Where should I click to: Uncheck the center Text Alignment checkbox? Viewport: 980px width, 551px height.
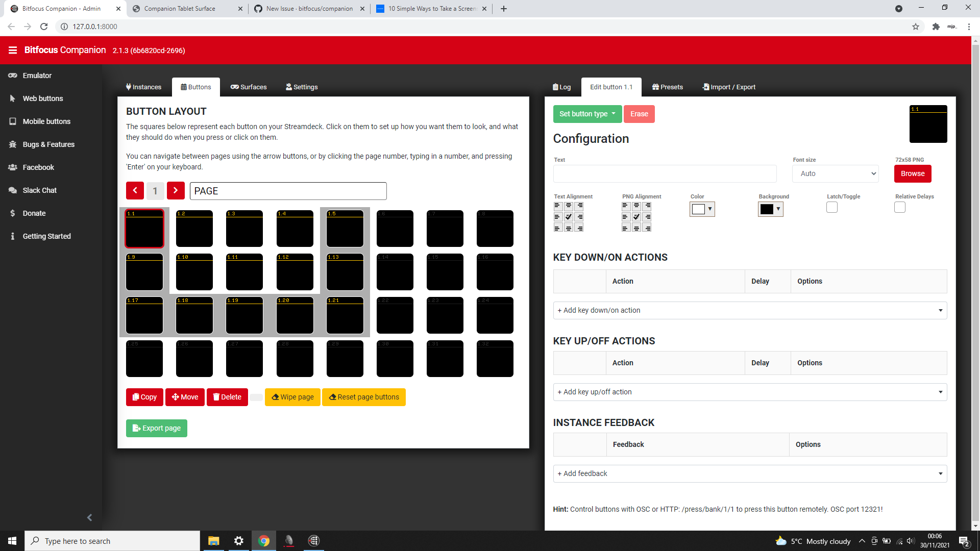568,216
